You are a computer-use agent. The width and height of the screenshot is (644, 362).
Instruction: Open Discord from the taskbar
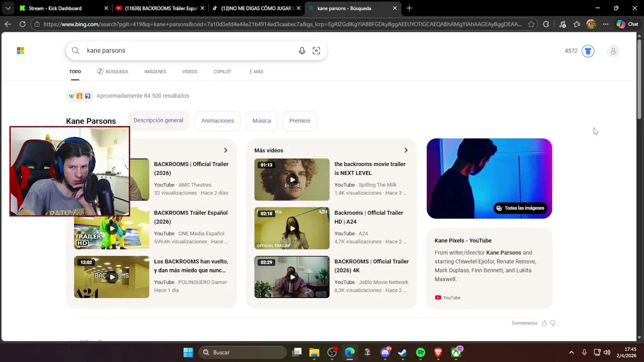pos(385,352)
